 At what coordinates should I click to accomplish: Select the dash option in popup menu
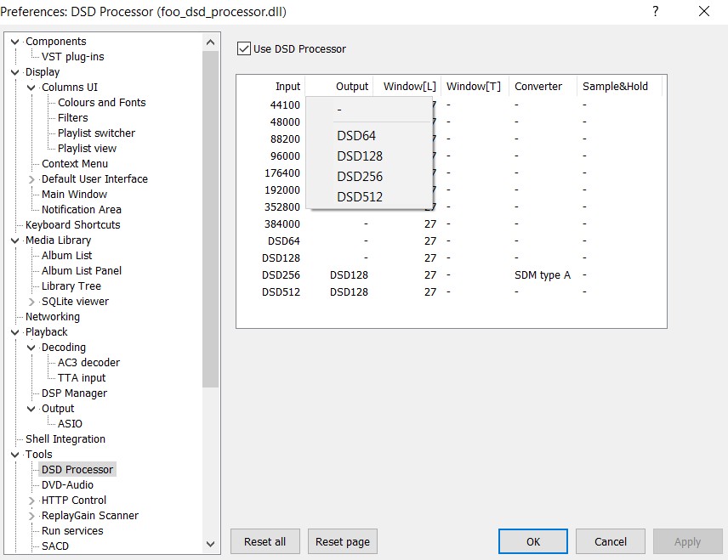(340, 110)
